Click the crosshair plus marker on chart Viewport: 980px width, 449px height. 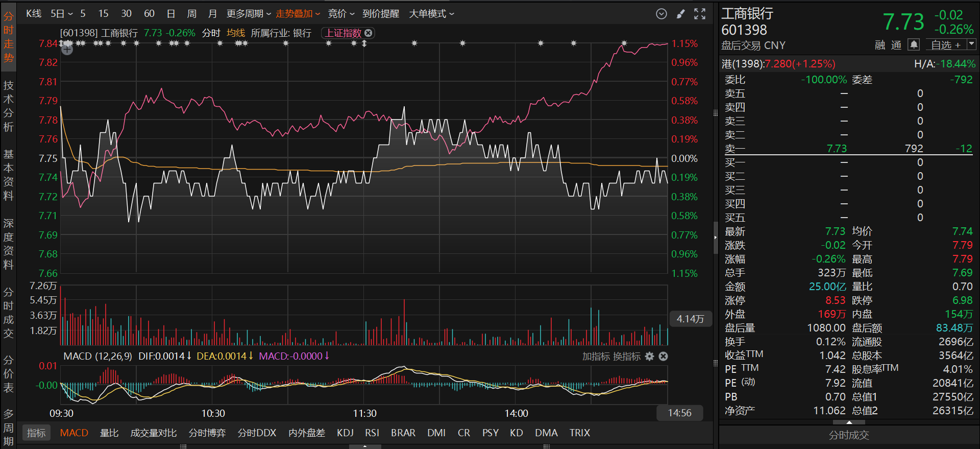(67, 49)
